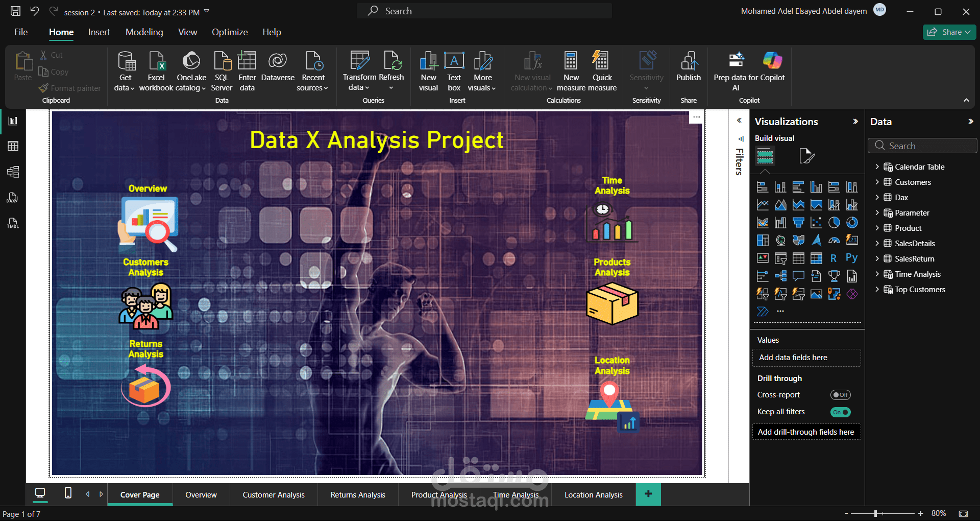Expand the Customers table in Data pane
Viewport: 980px width, 521px height.
point(878,182)
